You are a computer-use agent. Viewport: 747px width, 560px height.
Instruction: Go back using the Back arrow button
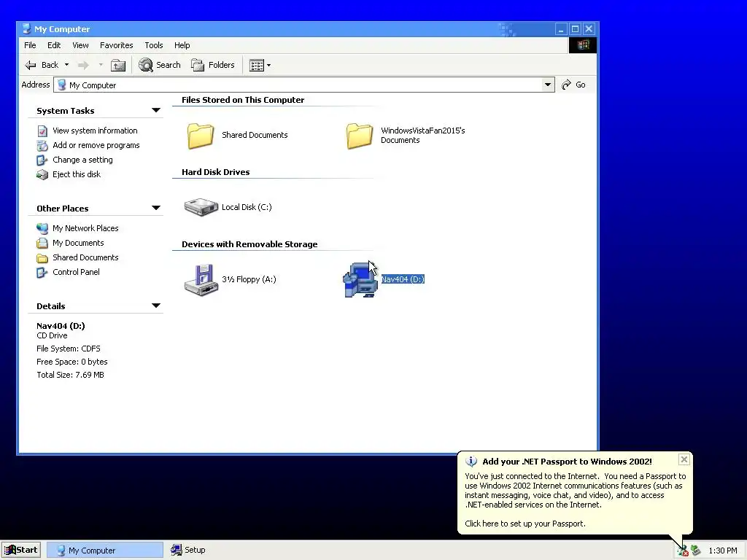(x=42, y=65)
